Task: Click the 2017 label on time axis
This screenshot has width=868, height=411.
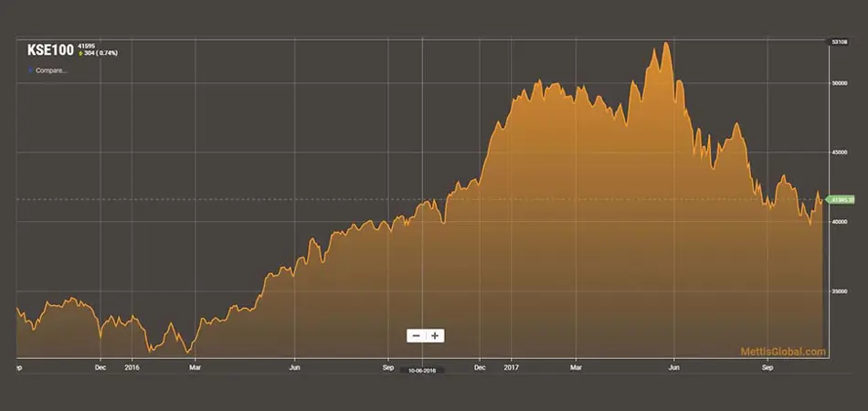Action: pyautogui.click(x=510, y=368)
